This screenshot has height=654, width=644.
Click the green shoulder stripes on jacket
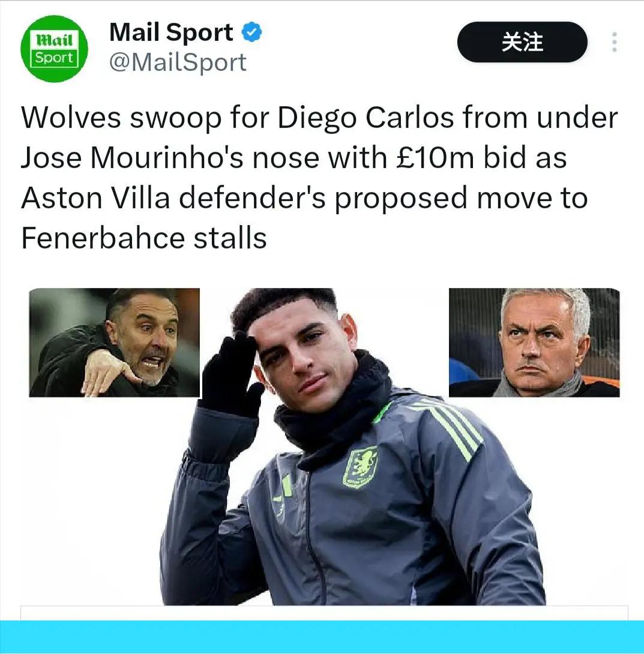tap(447, 430)
